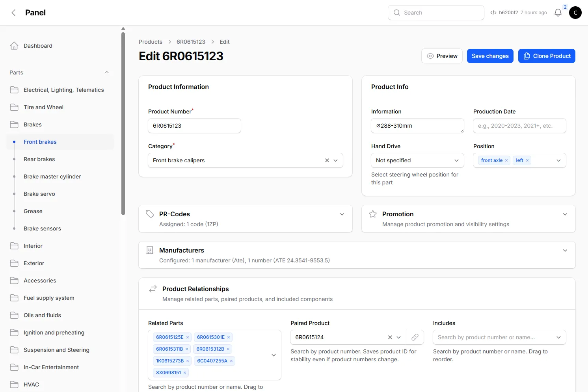Expand the Manufacturers section
Viewport: 588px width, 392px height.
(565, 251)
